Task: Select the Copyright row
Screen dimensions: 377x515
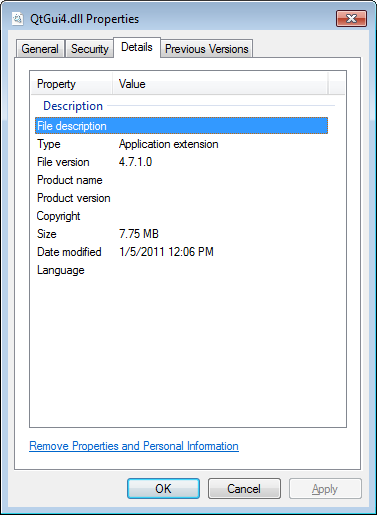Action: pyautogui.click(x=181, y=216)
